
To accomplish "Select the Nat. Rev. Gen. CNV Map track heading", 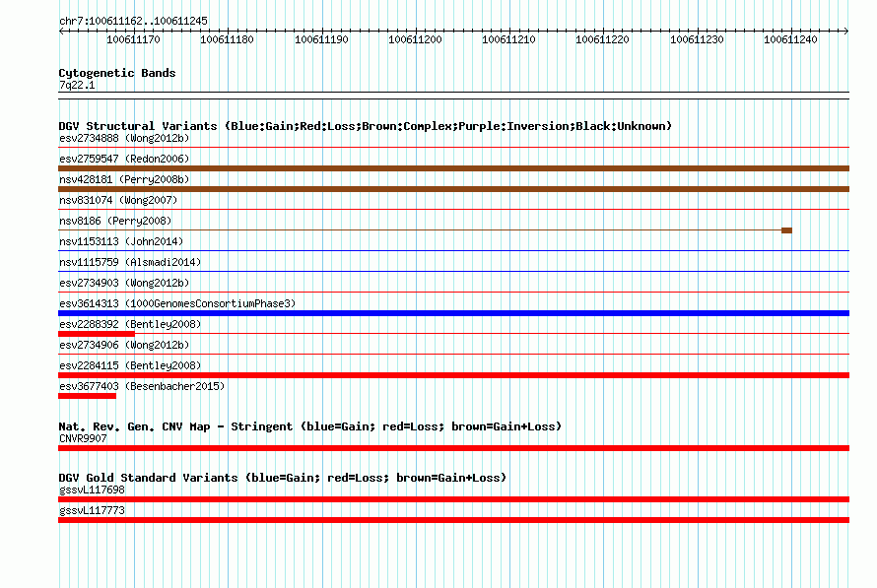I will (x=309, y=426).
